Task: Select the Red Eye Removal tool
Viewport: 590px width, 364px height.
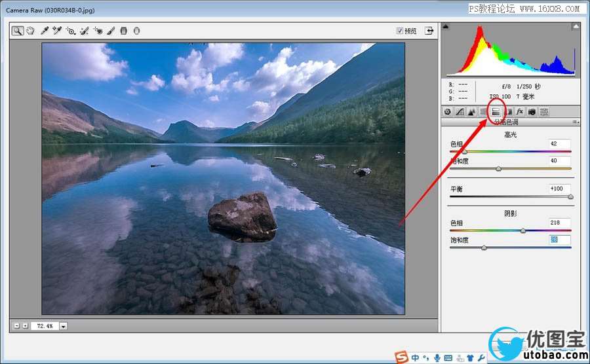Action: pyautogui.click(x=98, y=31)
